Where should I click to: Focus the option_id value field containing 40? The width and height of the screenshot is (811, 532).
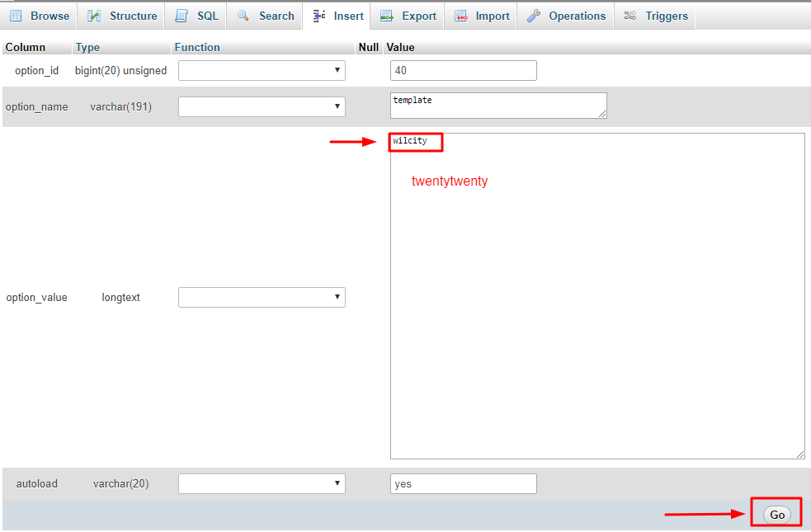(464, 70)
